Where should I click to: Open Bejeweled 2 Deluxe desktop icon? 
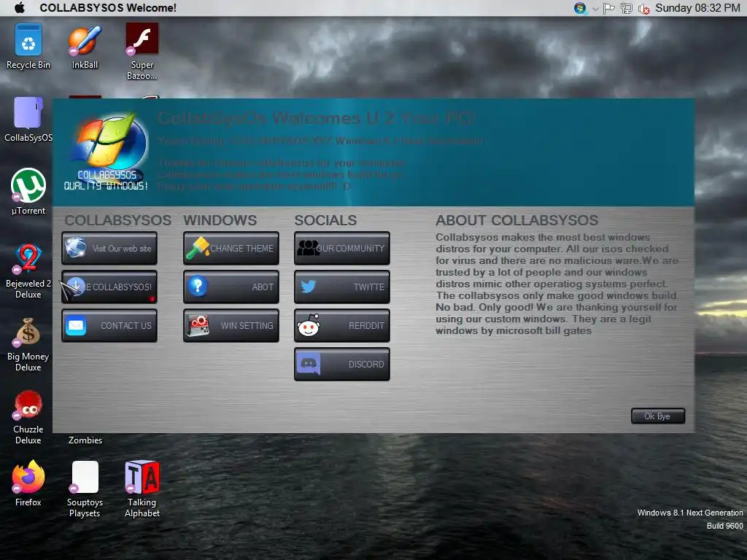[28, 271]
